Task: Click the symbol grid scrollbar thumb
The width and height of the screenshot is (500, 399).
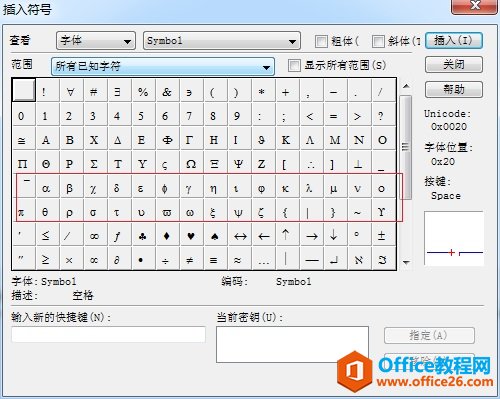Action: [406, 147]
